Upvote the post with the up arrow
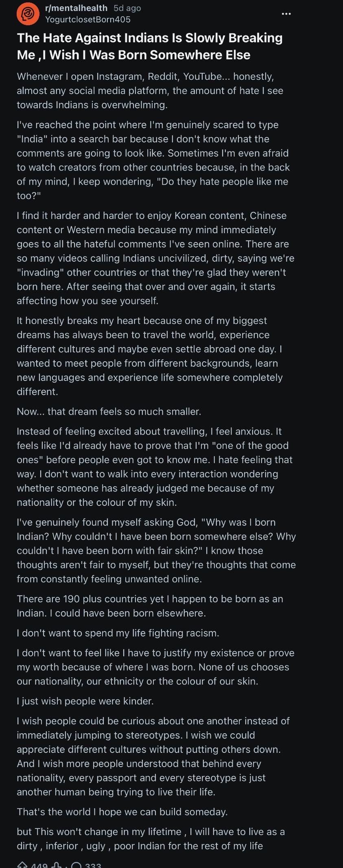 [x=22, y=864]
